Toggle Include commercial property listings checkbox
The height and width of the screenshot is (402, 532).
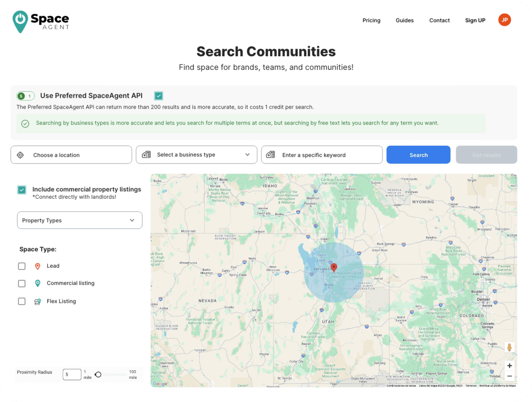pyautogui.click(x=21, y=190)
